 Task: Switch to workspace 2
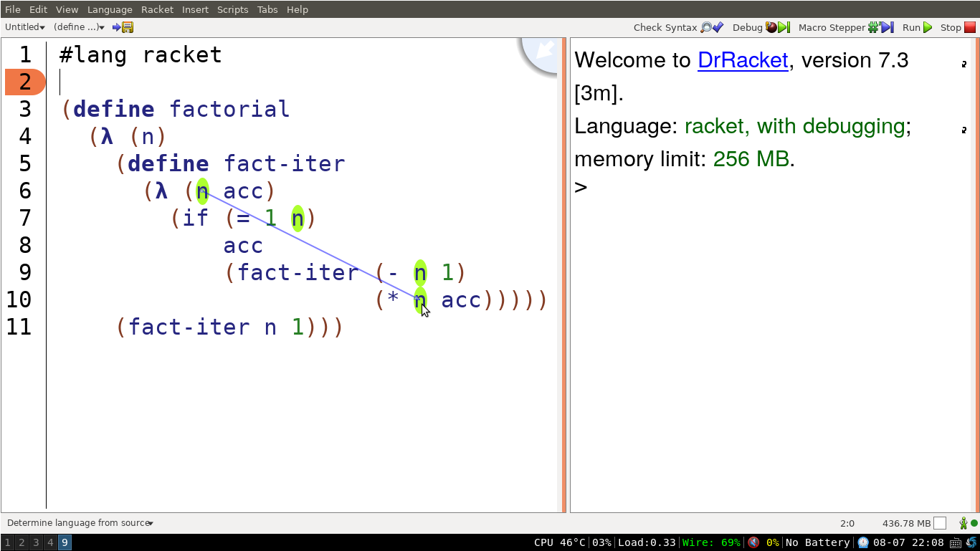tap(22, 542)
